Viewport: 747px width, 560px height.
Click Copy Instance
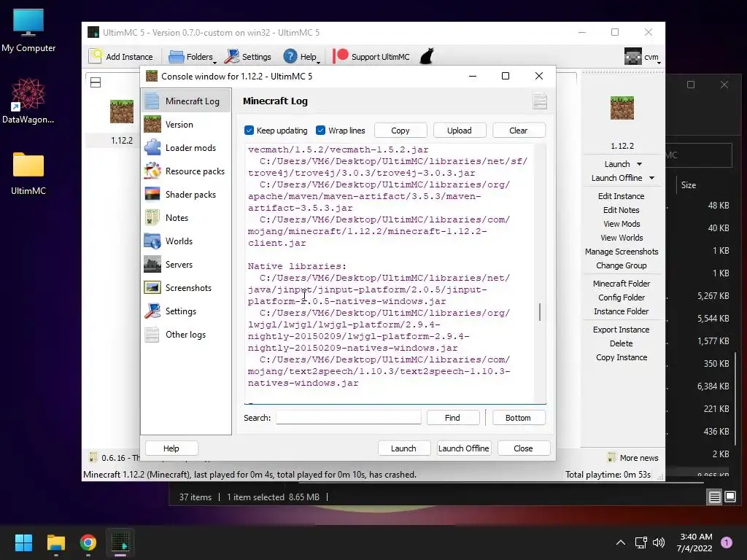pos(622,357)
